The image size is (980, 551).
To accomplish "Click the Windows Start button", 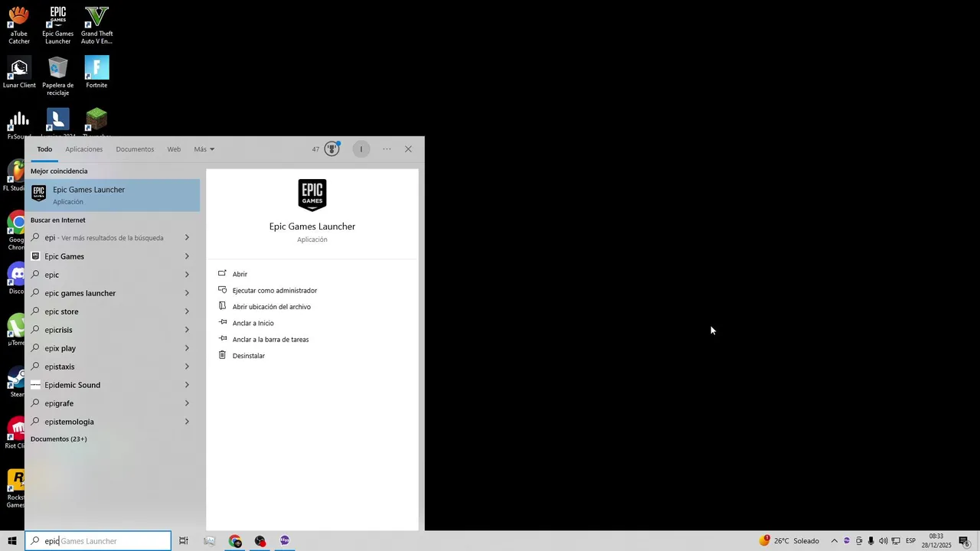I will [12, 541].
